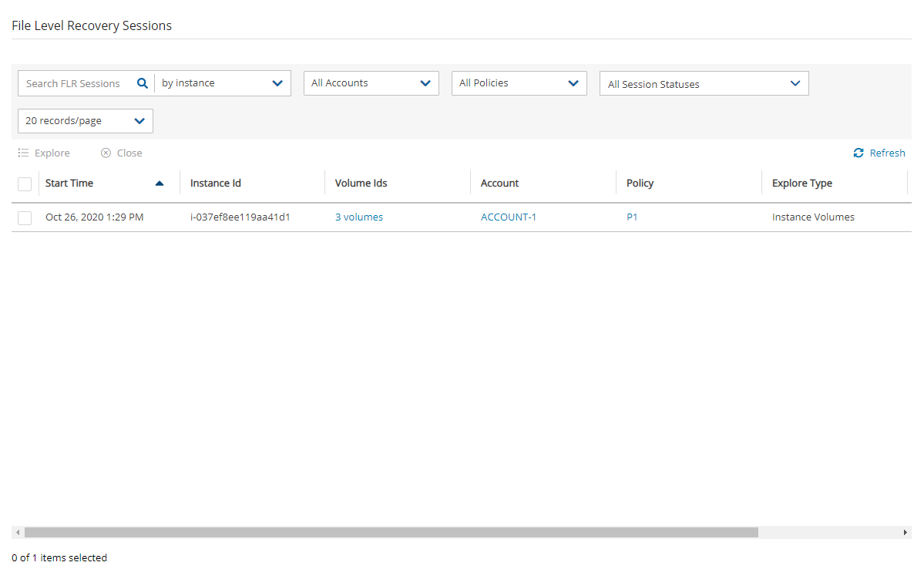This screenshot has height=569, width=924.
Task: Toggle the select-all header checkbox
Action: (x=25, y=184)
